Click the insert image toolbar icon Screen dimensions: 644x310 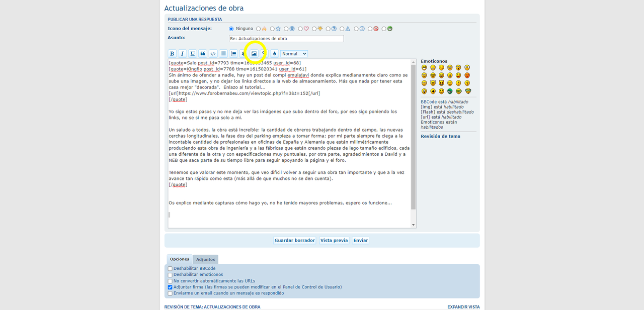click(x=254, y=54)
